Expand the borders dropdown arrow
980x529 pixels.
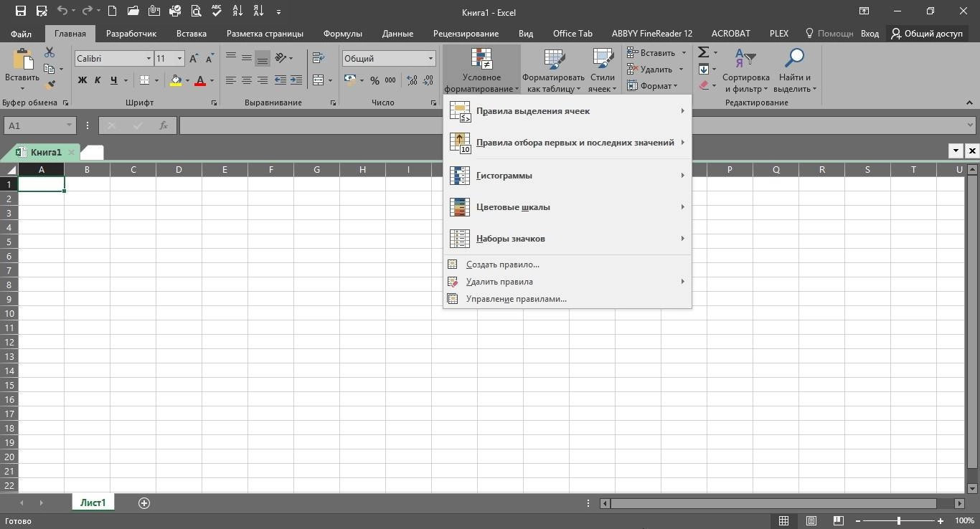click(156, 80)
